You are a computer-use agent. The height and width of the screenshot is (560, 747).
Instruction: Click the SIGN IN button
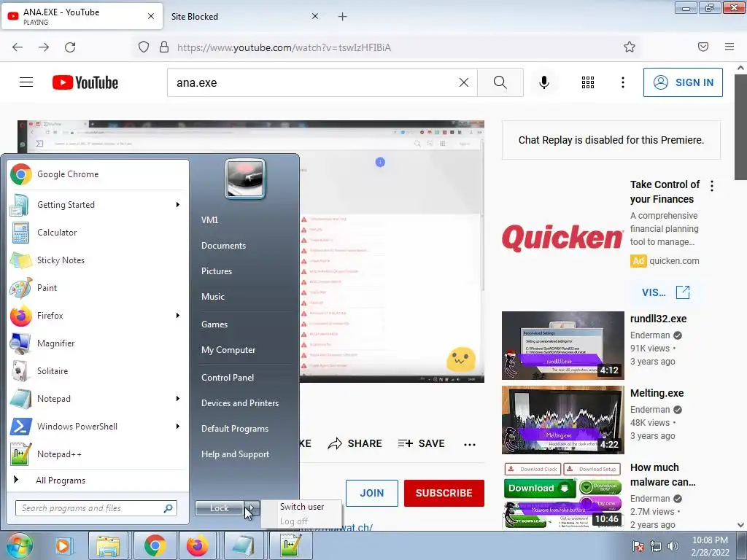pyautogui.click(x=683, y=82)
